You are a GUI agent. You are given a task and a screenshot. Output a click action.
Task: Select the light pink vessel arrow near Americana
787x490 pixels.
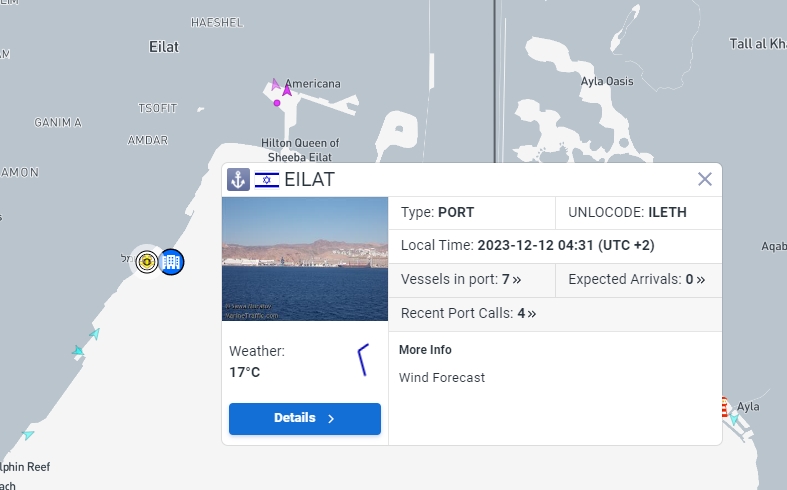(x=276, y=84)
